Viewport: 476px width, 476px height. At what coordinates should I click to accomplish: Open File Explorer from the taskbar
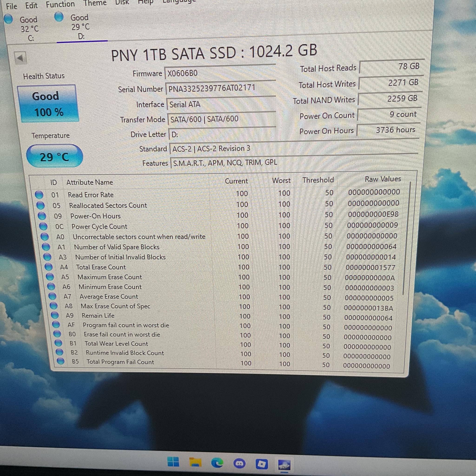point(195,462)
